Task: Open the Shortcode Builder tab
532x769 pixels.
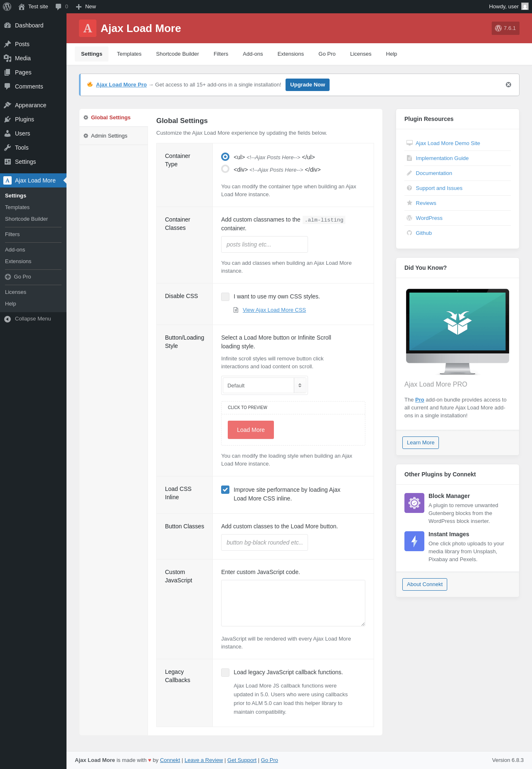Action: tap(177, 54)
